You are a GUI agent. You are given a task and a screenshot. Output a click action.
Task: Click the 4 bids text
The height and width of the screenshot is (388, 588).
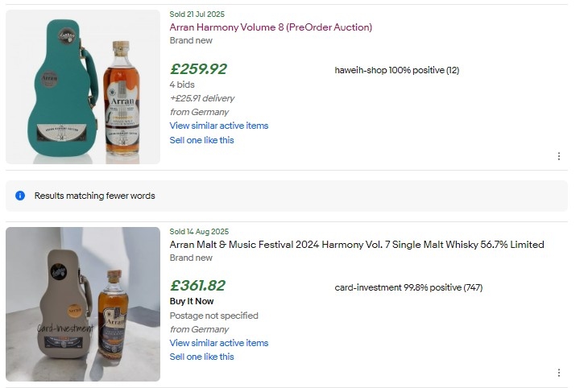click(x=182, y=85)
